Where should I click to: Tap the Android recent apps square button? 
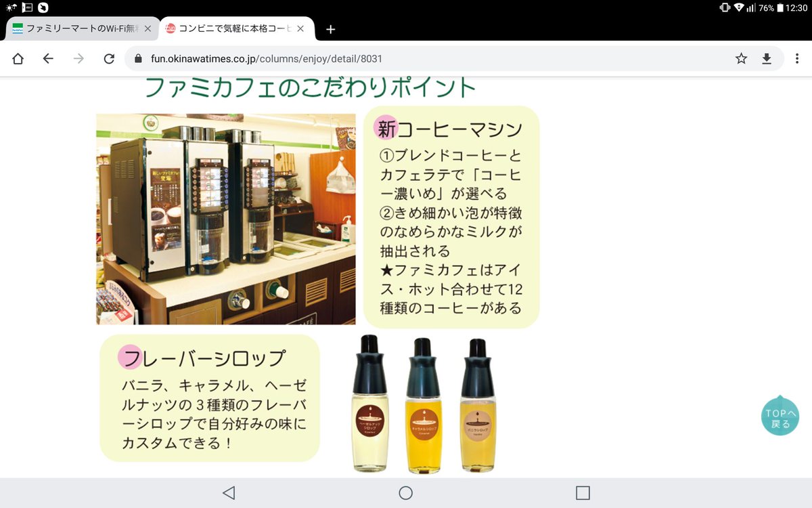(583, 492)
